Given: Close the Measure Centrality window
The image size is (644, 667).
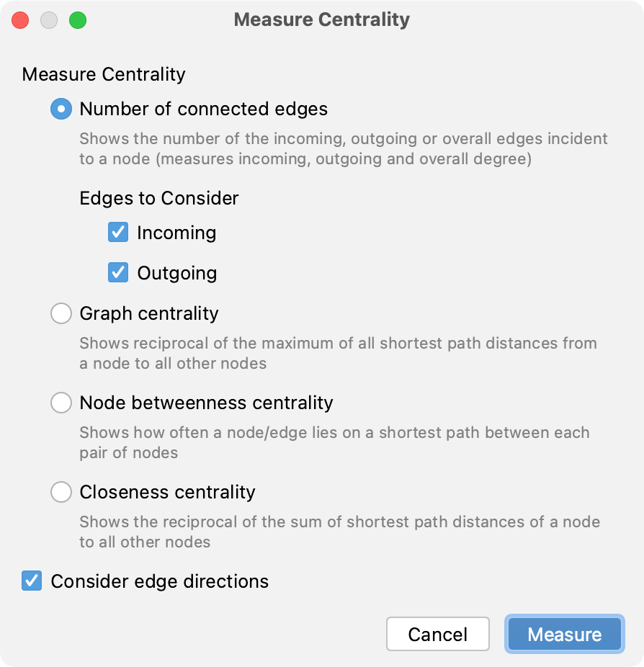Looking at the screenshot, I should coord(20,19).
